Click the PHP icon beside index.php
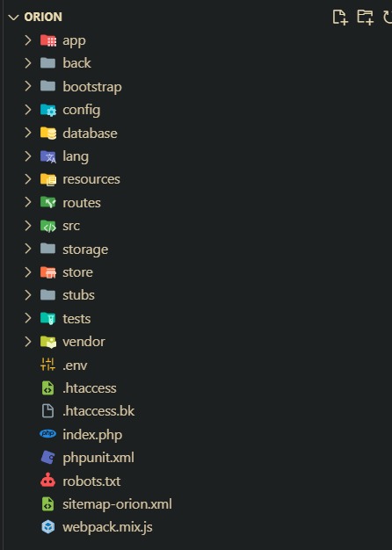Viewport: 392px width, 550px height. 47,434
